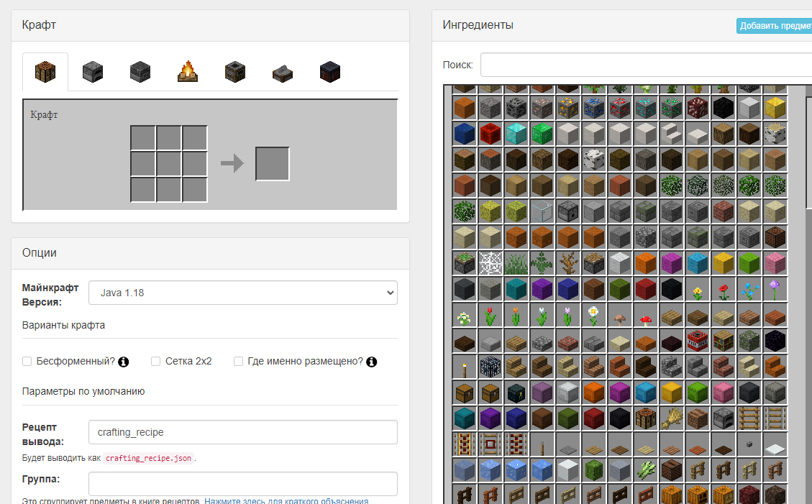Viewport: 812px width, 504px height.
Task: Select the jukebox block
Action: pos(671,469)
